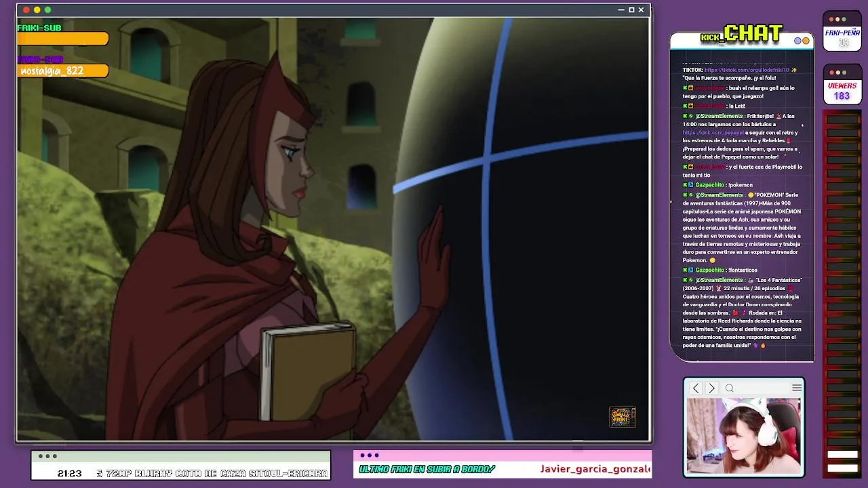
Task: Click StreamElements Los 4 Fantásticos message
Action: click(743, 312)
